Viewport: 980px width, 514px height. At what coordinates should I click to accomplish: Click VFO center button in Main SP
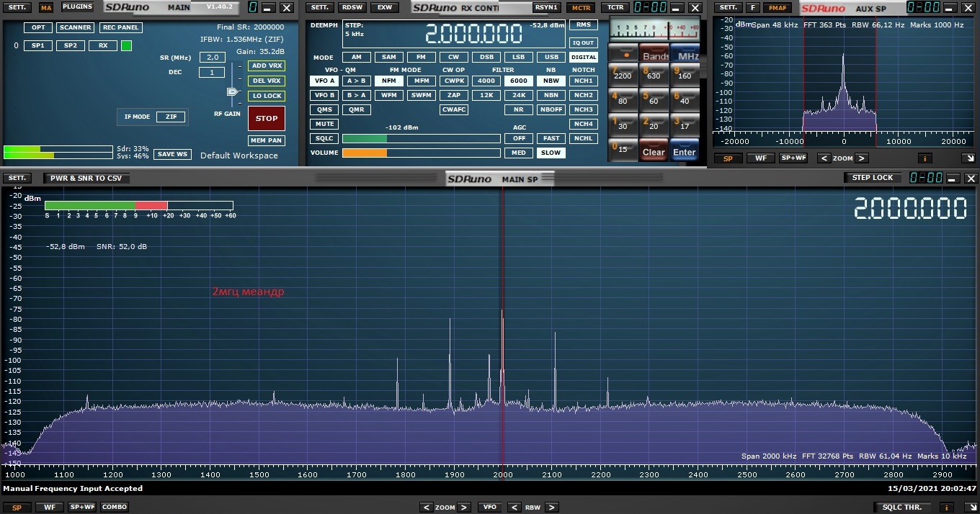click(x=490, y=508)
